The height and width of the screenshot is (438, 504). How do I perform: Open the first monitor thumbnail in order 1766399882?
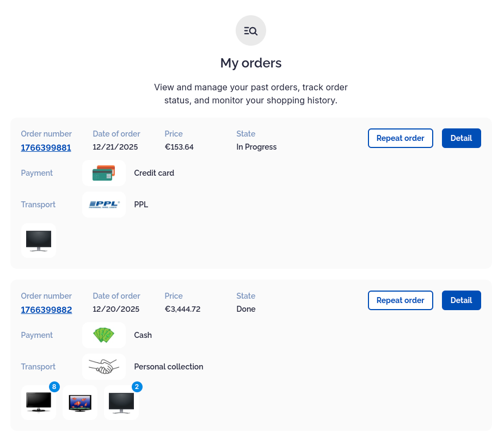[39, 403]
